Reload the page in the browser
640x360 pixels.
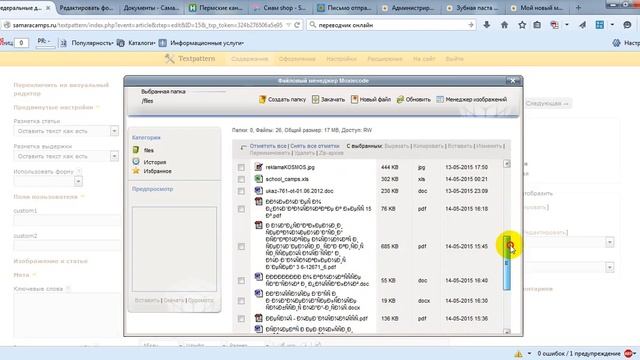click(297, 25)
